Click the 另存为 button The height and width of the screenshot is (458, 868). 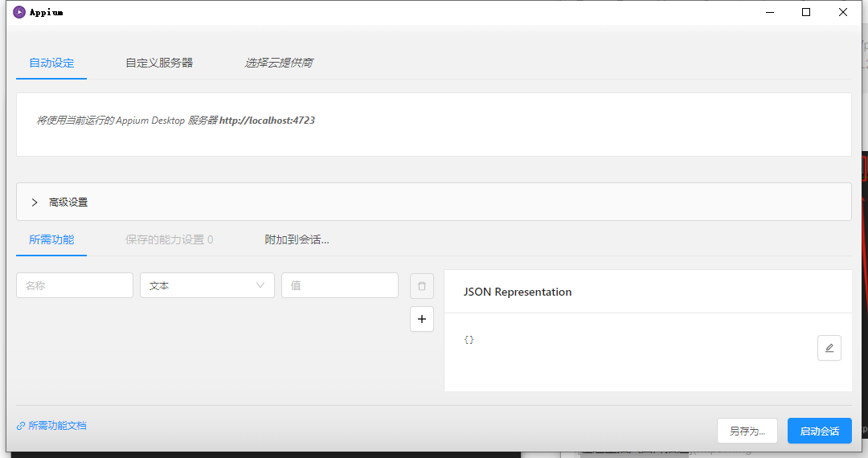pos(747,431)
